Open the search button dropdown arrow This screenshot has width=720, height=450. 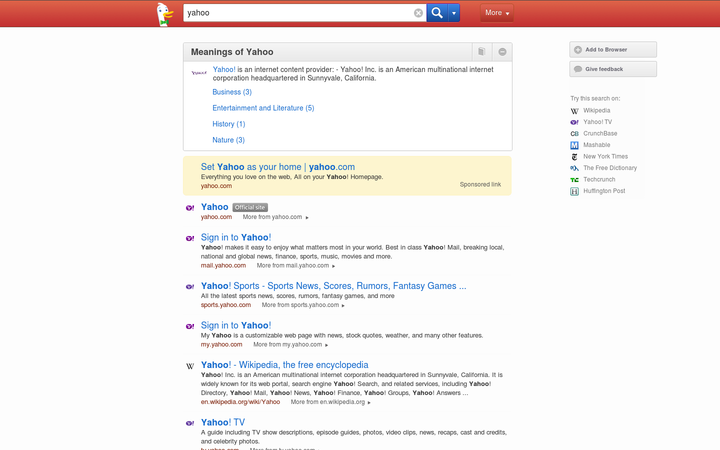tap(454, 13)
